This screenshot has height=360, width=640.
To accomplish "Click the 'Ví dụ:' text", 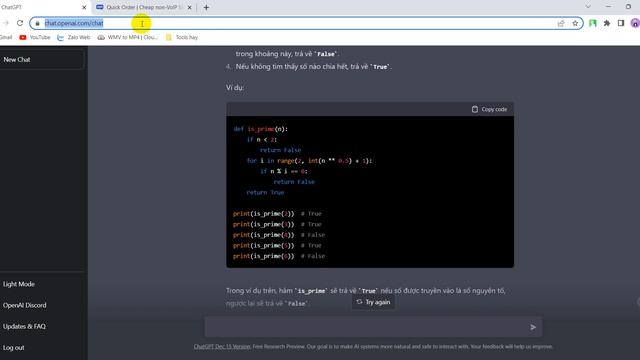I will pos(235,88).
